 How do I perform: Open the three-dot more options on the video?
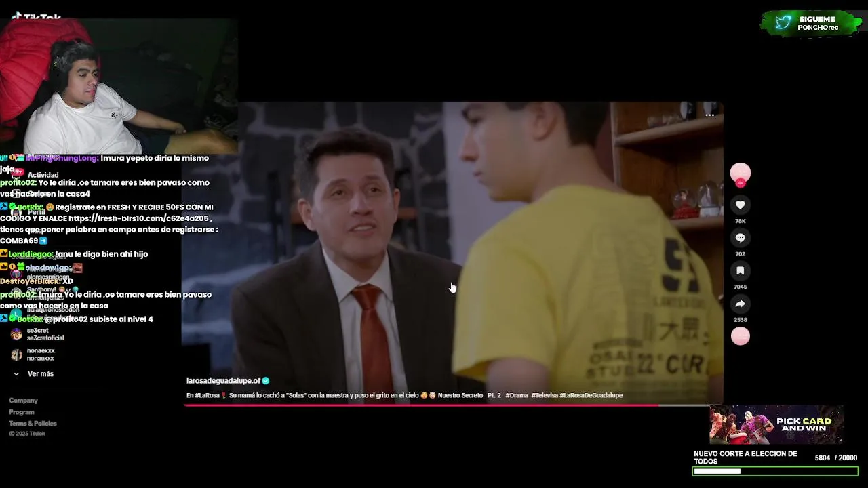[709, 115]
